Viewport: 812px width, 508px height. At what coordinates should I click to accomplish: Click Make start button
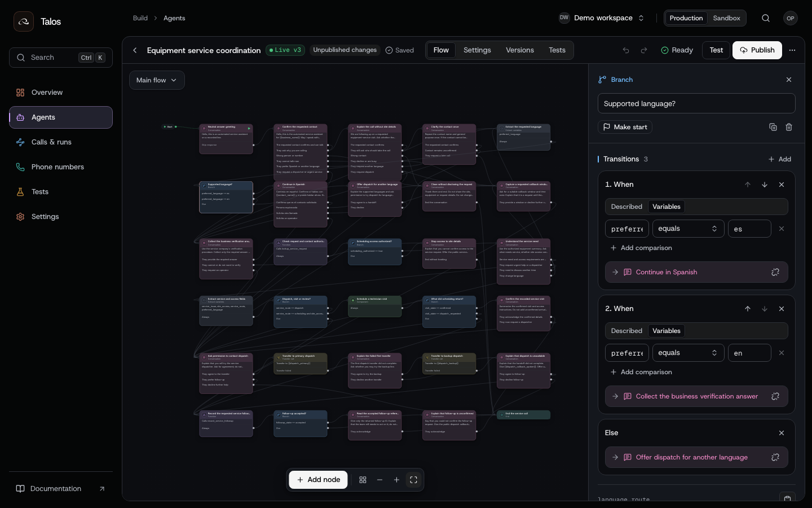[625, 127]
